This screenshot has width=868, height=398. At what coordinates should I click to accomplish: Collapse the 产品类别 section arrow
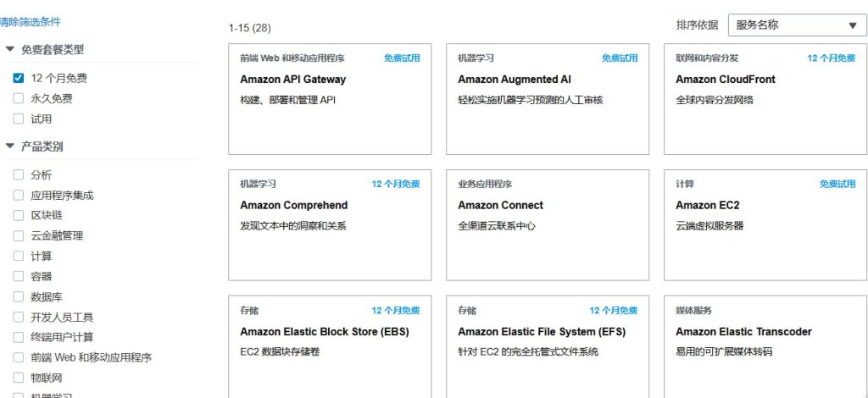tap(9, 146)
